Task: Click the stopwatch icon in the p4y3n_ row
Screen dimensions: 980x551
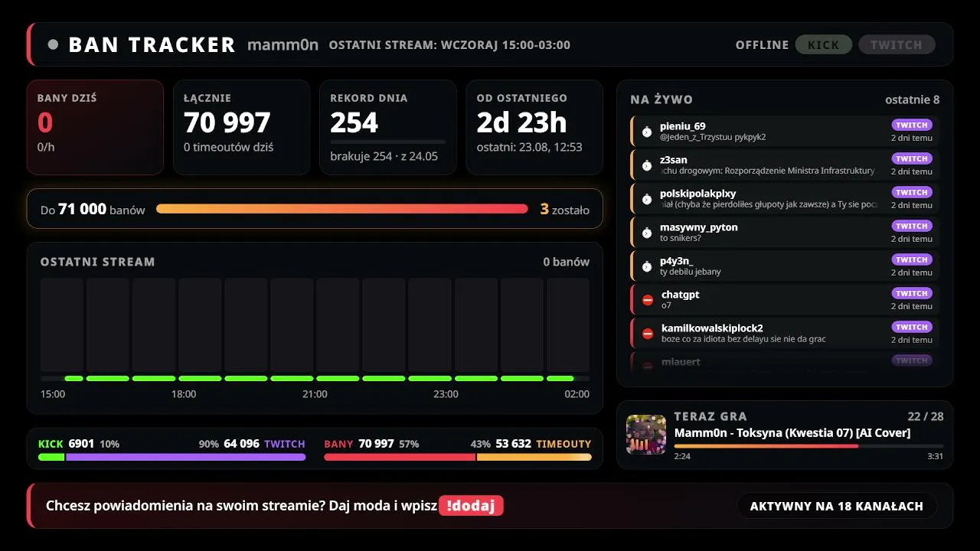Action: (647, 266)
